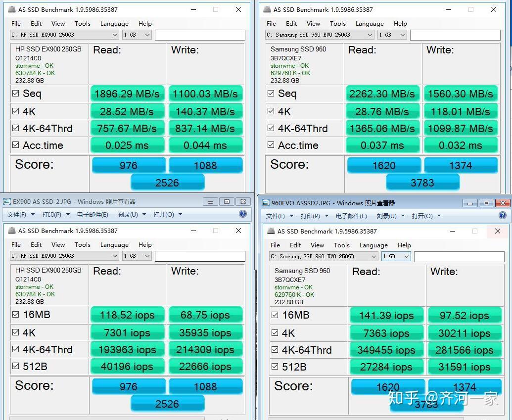Click the 35935 iops 4K write value
Viewport: 512px width, 420px height.
pos(205,332)
